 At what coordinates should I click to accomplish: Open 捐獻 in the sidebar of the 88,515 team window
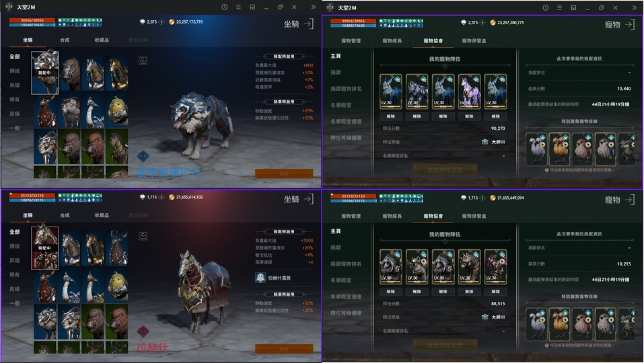click(x=336, y=247)
